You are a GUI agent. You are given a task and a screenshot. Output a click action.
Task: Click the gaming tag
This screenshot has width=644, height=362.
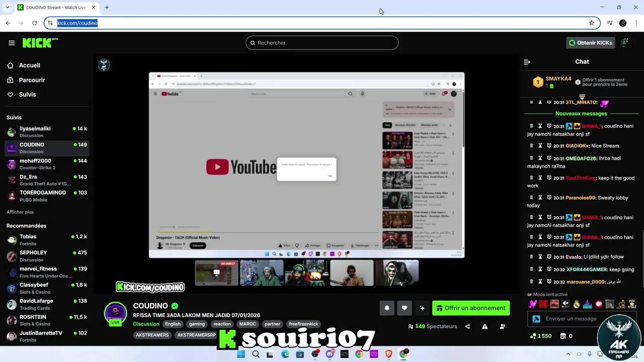tap(197, 324)
